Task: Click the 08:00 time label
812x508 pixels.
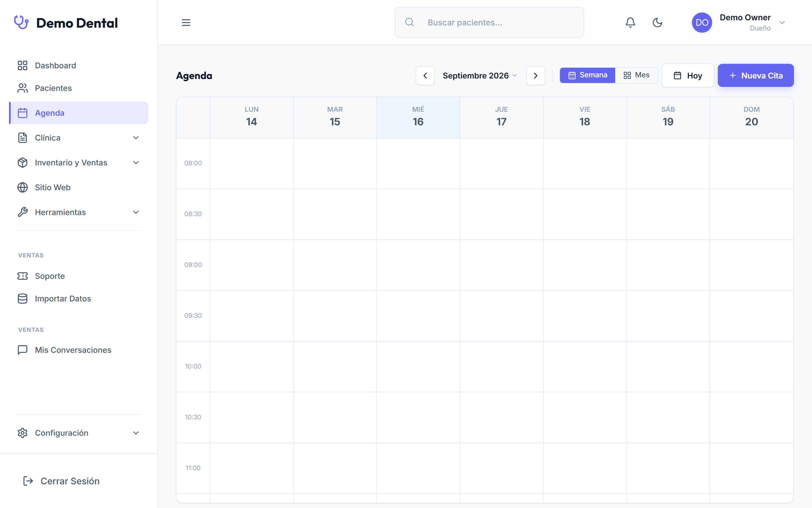Action: [193, 163]
